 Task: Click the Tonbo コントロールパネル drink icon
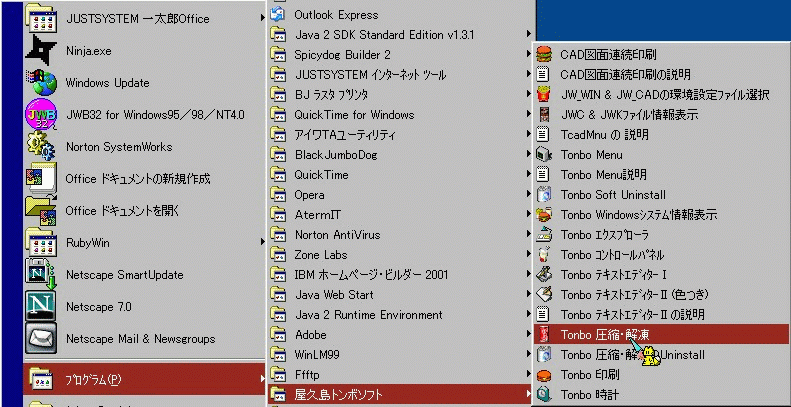pyautogui.click(x=544, y=255)
